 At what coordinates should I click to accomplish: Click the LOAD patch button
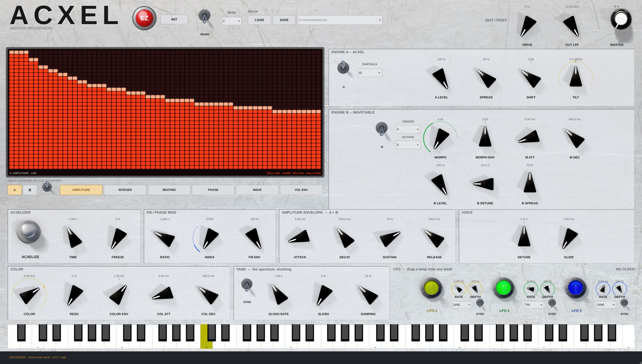coord(259,20)
